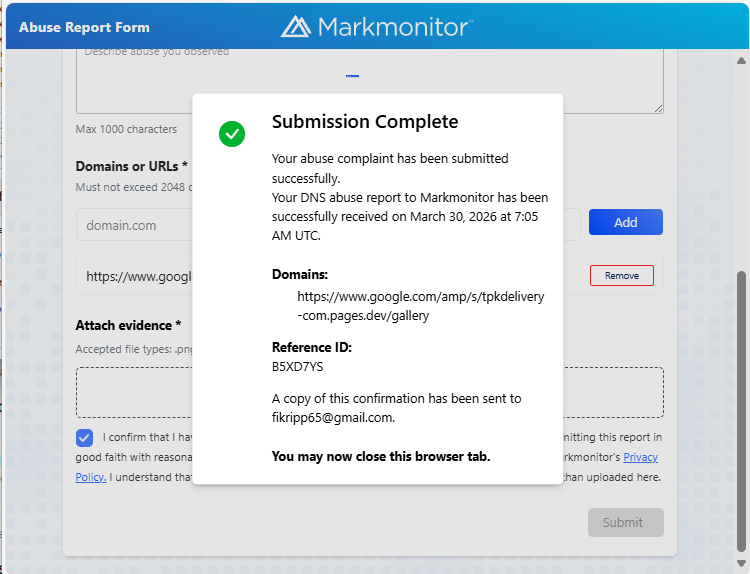The width and height of the screenshot is (750, 574).
Task: Click the scrollbar down arrow
Action: 741,563
